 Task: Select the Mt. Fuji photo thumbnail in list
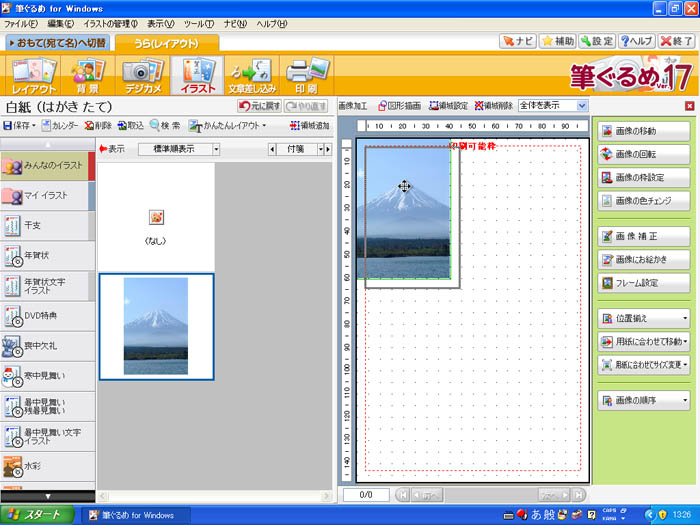[155, 326]
